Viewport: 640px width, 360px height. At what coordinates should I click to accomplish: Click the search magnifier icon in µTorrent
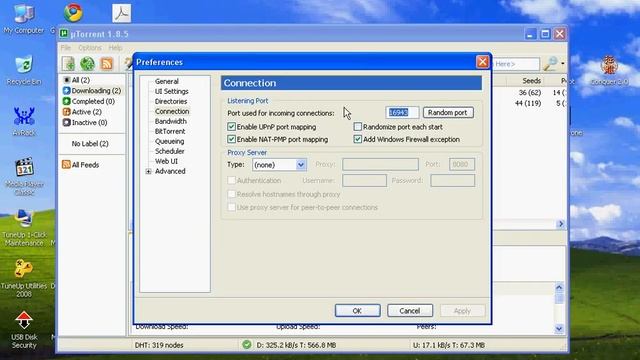[550, 64]
